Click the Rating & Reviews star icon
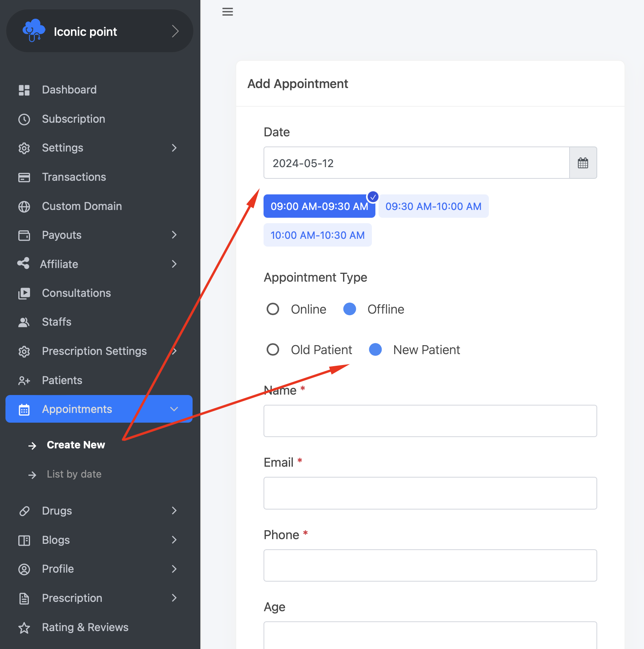The width and height of the screenshot is (644, 649). [x=24, y=628]
